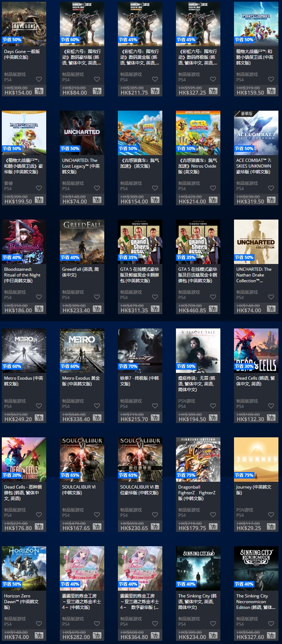Add Atelier Lulua HK$282.00 to cart

tap(97, 635)
